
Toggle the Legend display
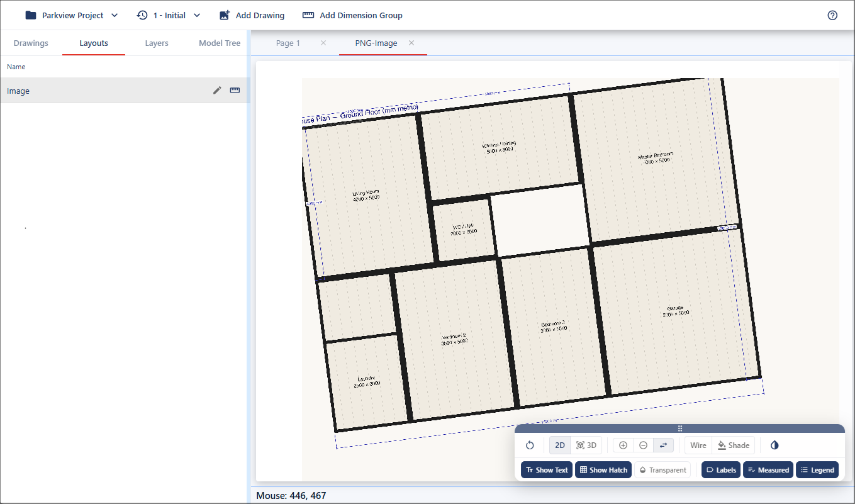pos(817,470)
